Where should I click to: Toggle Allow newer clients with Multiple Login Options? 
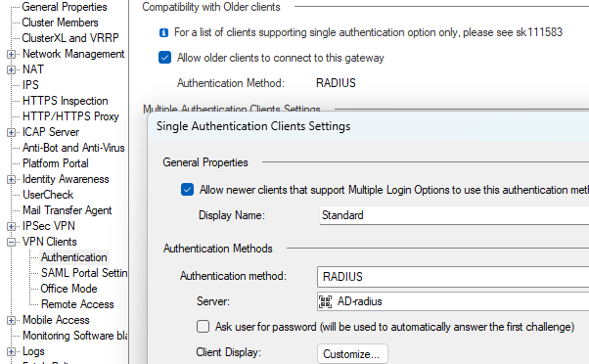tap(188, 190)
